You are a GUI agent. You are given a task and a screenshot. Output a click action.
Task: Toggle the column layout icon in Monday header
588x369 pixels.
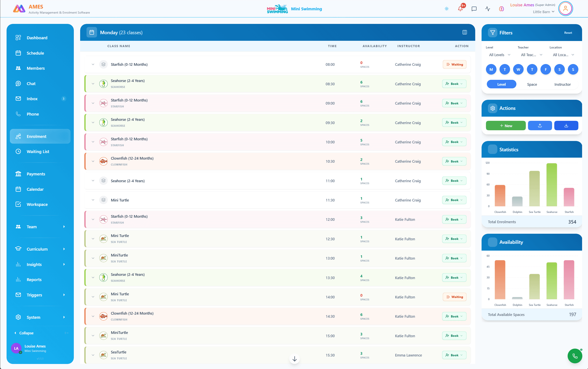[x=465, y=32]
